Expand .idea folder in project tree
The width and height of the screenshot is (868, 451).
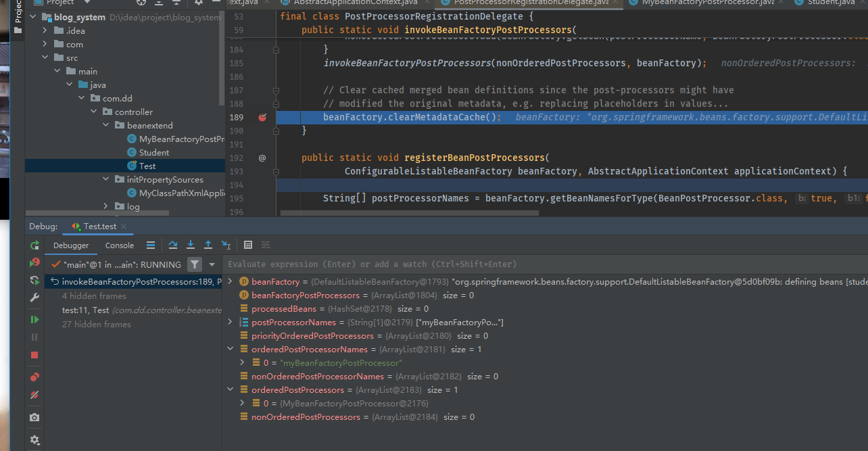pos(45,30)
